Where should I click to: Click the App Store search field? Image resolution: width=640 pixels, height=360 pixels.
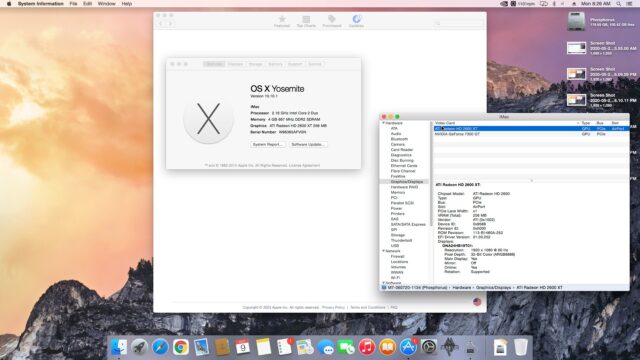coord(459,24)
